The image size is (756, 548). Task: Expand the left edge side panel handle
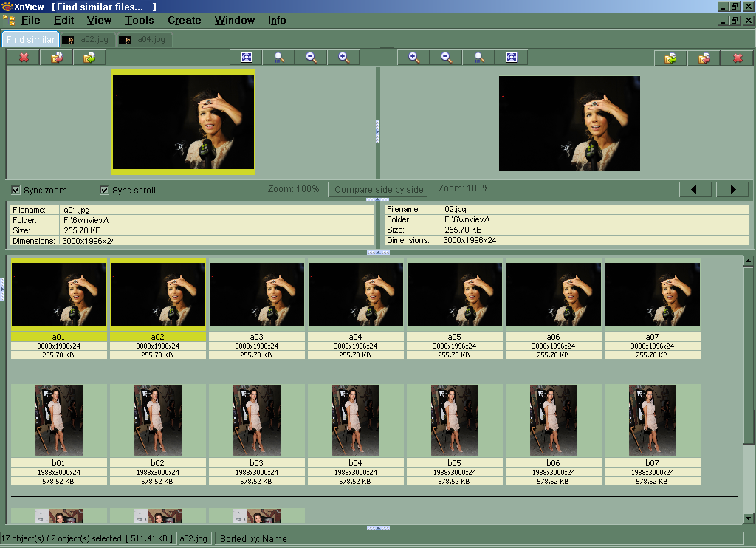tap(2, 289)
